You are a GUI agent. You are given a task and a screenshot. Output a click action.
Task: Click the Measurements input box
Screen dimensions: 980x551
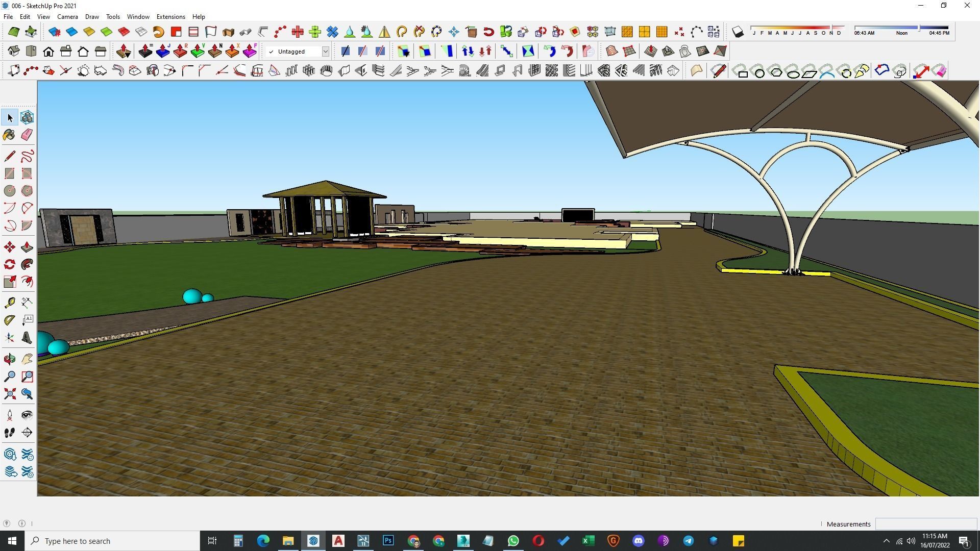coord(925,524)
